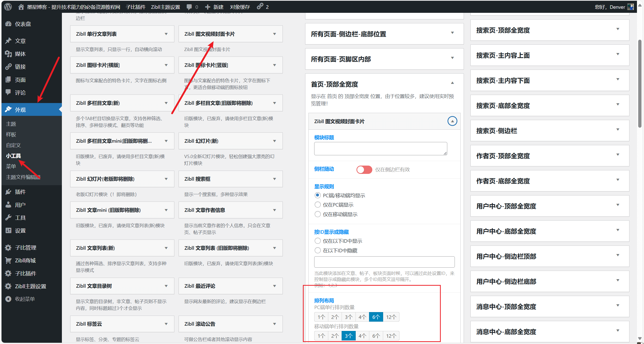
Task: Select 在以下ID中隐藏 radio option
Action: point(318,250)
